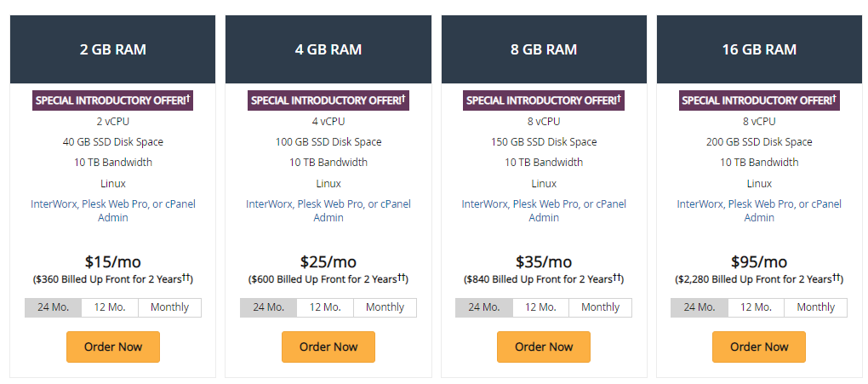The height and width of the screenshot is (384, 868).
Task: Order the 2 GB RAM plan
Action: pyautogui.click(x=113, y=347)
